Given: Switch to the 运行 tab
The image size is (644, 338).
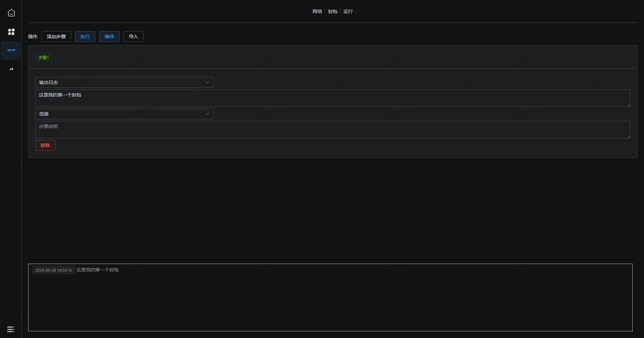Looking at the screenshot, I should coord(348,11).
